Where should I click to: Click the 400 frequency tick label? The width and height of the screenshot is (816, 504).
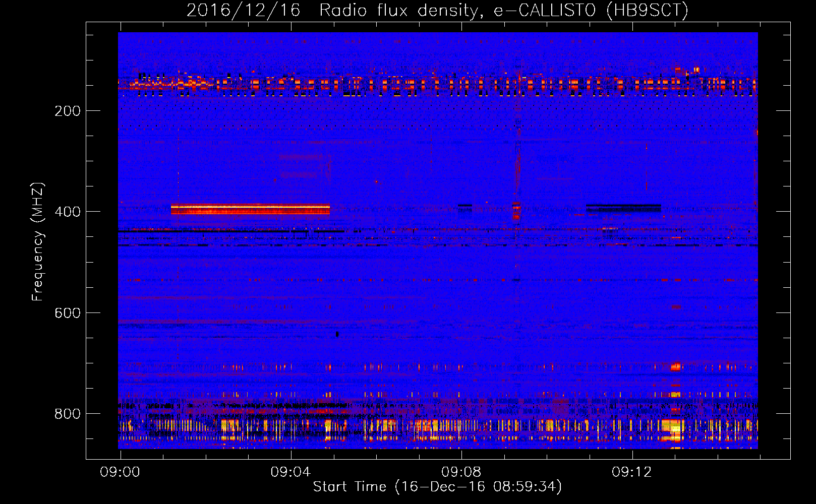tap(68, 212)
